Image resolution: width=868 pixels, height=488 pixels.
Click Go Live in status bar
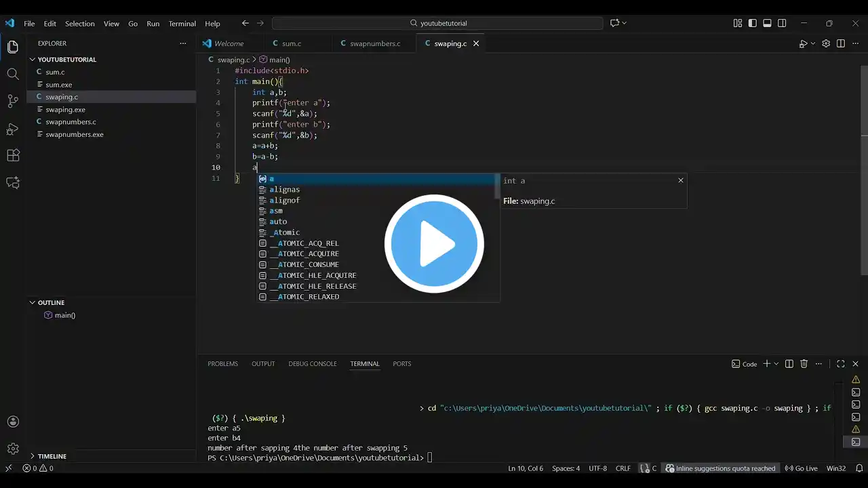tap(801, 468)
